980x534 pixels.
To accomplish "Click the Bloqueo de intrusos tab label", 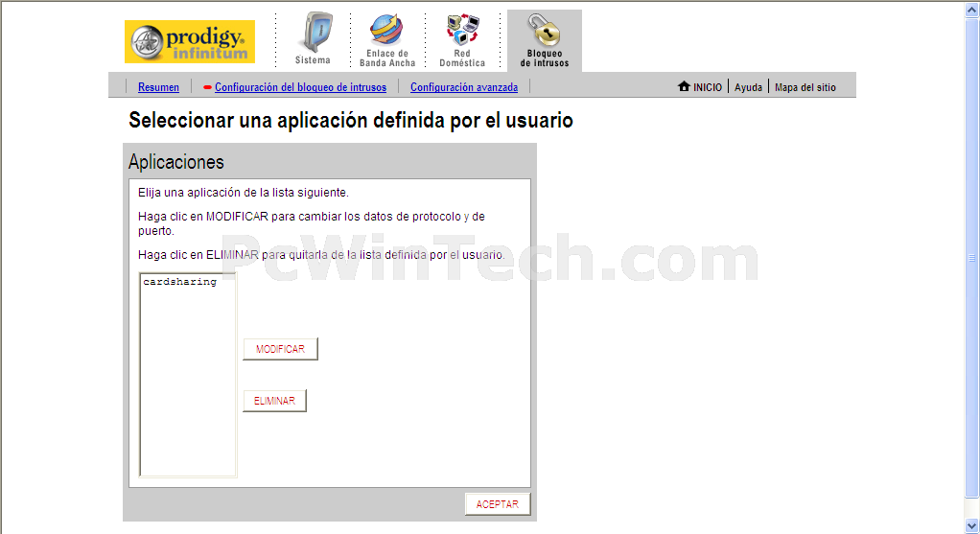I will (545, 58).
